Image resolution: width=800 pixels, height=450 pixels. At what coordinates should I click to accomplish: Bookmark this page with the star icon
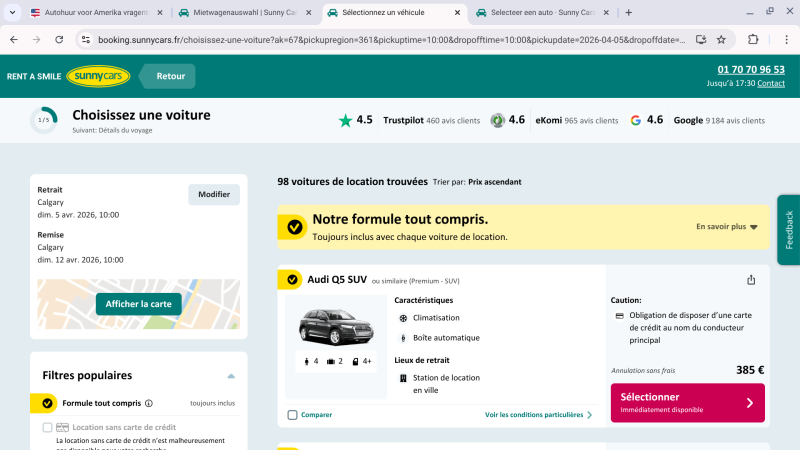721,39
